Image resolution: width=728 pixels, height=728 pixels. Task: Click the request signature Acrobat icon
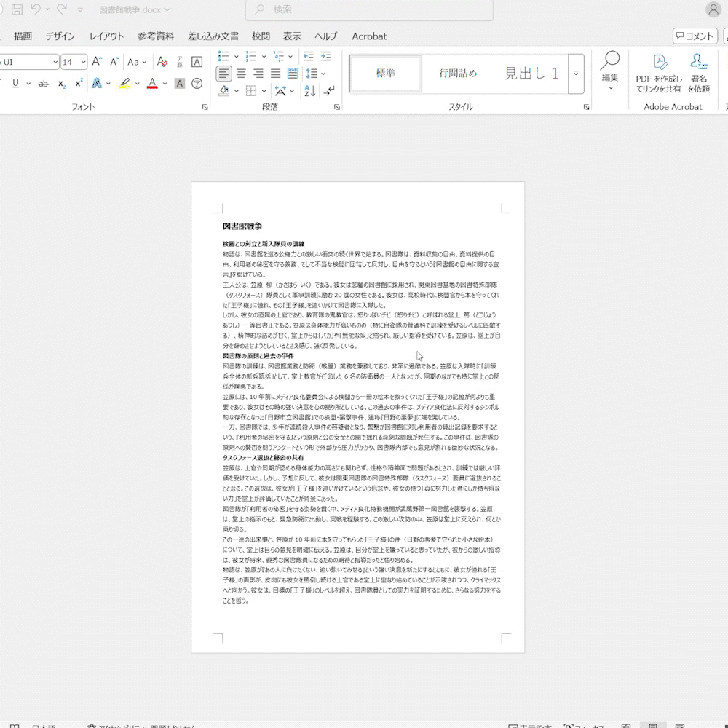(x=698, y=73)
